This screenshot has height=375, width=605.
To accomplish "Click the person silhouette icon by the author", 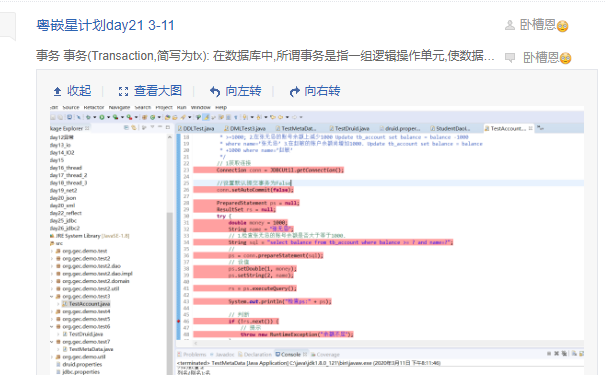I will (x=510, y=25).
